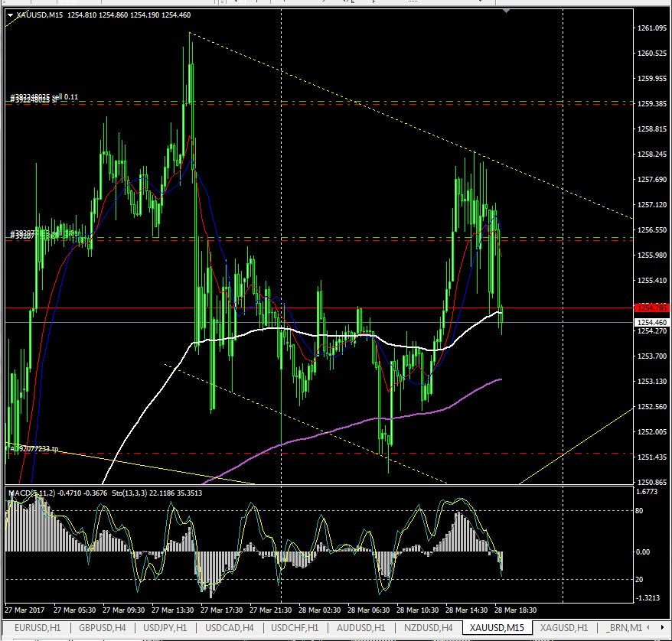Click the XAUUSD,M15 OHLC header text
The image size is (672, 641).
click(103, 15)
